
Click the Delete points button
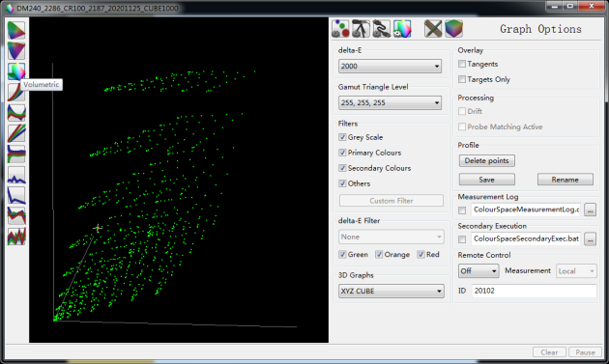486,160
